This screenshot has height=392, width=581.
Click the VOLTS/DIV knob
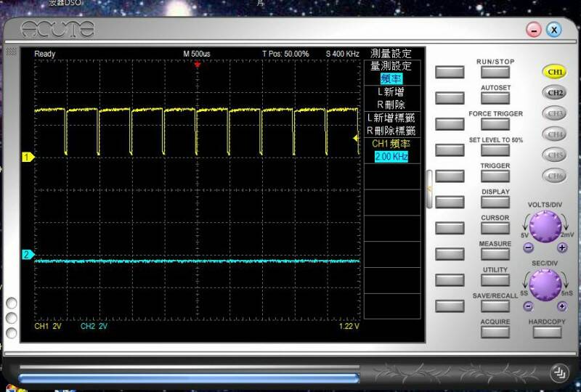(545, 226)
